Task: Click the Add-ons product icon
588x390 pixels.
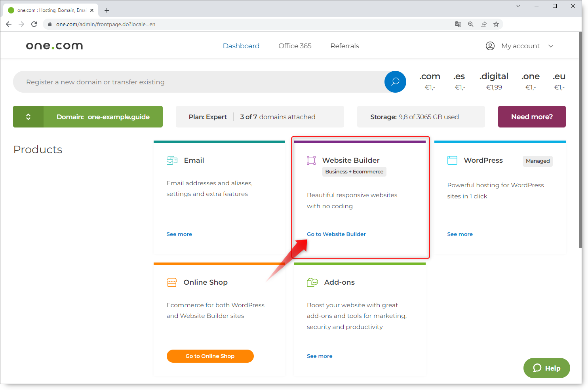Action: pos(312,282)
